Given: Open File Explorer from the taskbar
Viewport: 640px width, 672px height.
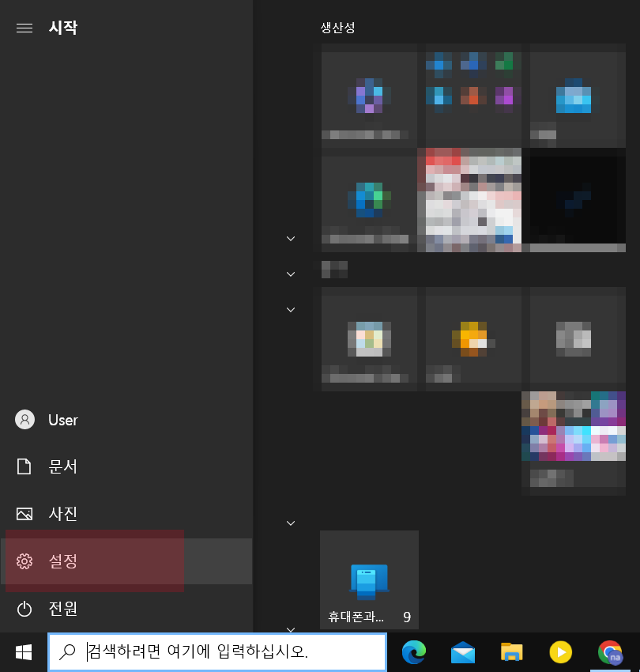Looking at the screenshot, I should pos(512,652).
